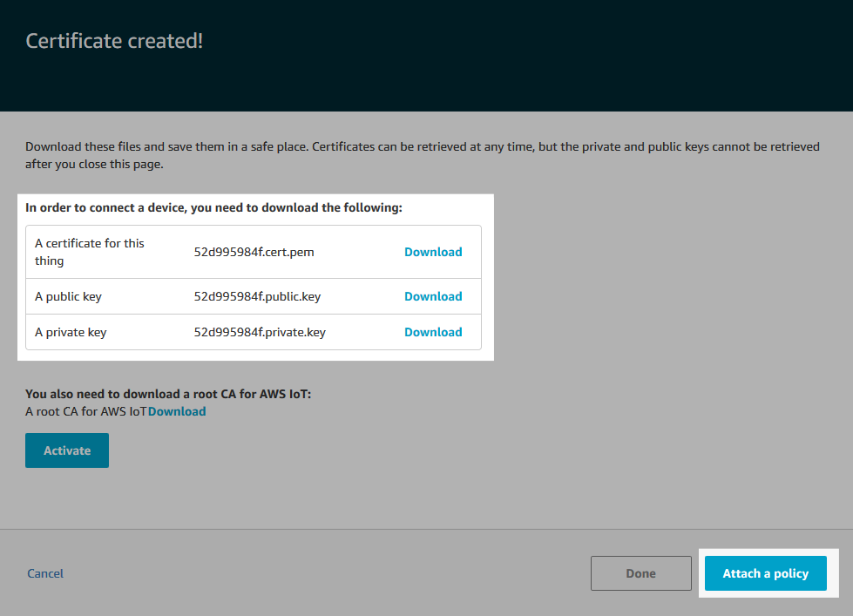Viewport: 853px width, 616px height.
Task: Activate the newly created certificate
Action: pos(66,450)
